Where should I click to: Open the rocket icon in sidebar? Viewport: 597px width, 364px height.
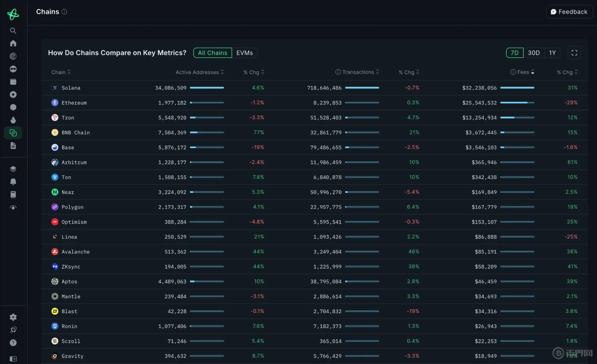click(x=13, y=330)
